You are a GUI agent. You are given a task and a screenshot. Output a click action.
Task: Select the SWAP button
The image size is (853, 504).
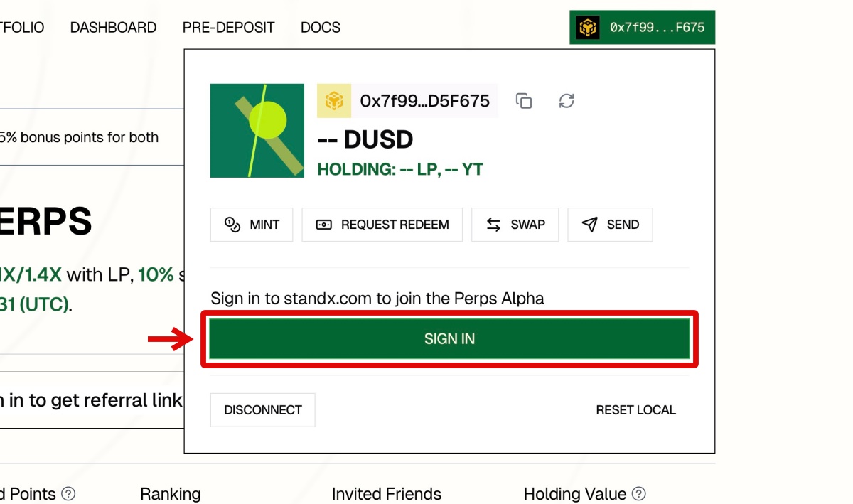coord(515,225)
